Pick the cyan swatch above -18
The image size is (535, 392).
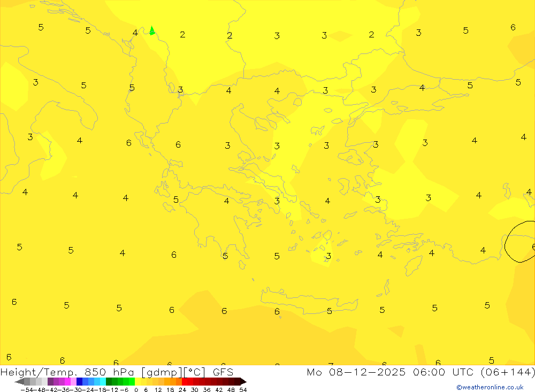[103, 381]
